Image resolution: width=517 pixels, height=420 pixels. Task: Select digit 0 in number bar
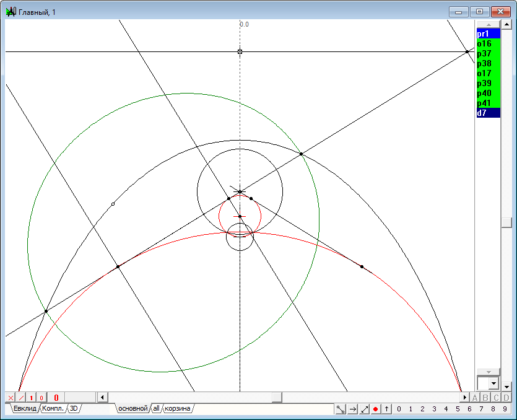[399, 409]
